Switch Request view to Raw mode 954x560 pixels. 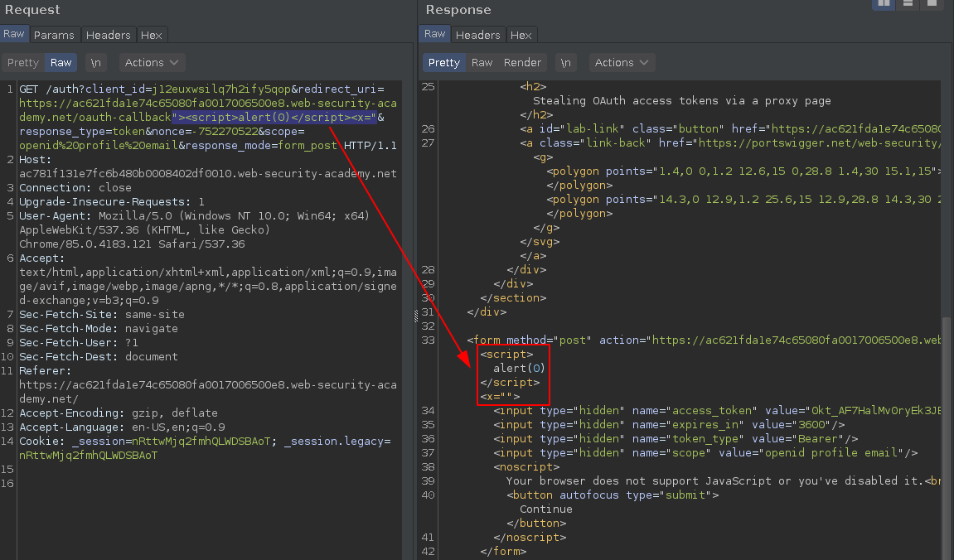[61, 63]
